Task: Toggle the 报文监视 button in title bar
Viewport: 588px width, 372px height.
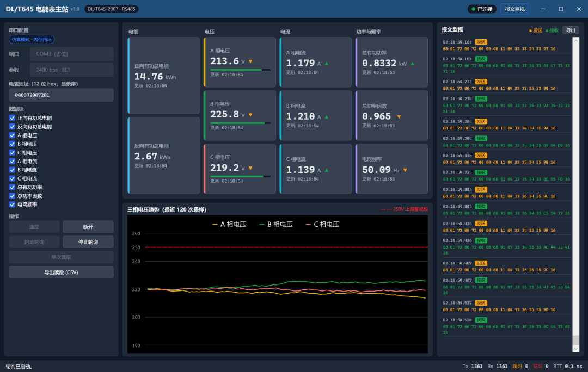Action: pos(514,9)
